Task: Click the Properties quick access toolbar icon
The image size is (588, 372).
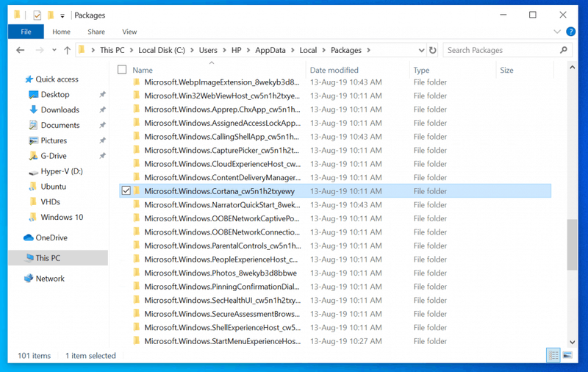Action: point(37,15)
